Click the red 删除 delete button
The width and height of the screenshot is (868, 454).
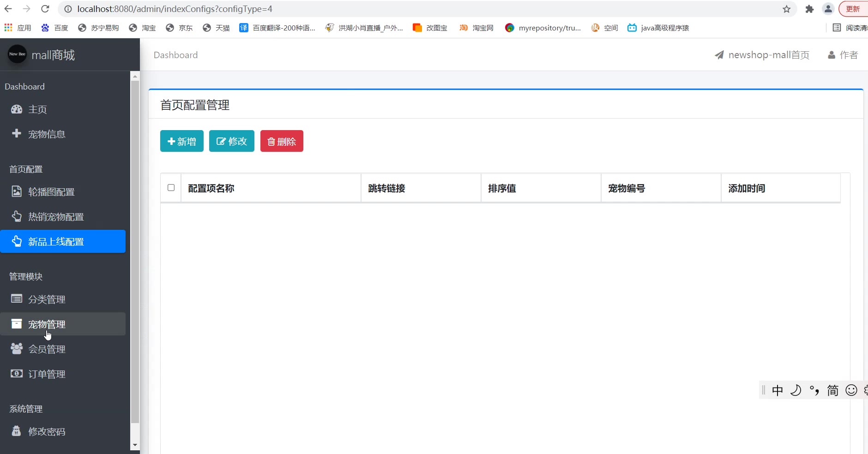[282, 141]
